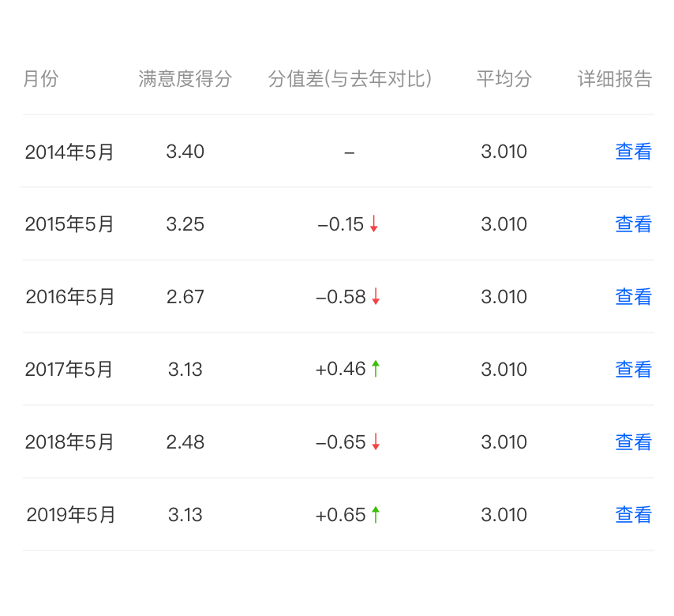The height and width of the screenshot is (616, 674).
Task: View 查看 link in 2017年5月 row
Action: (x=633, y=370)
